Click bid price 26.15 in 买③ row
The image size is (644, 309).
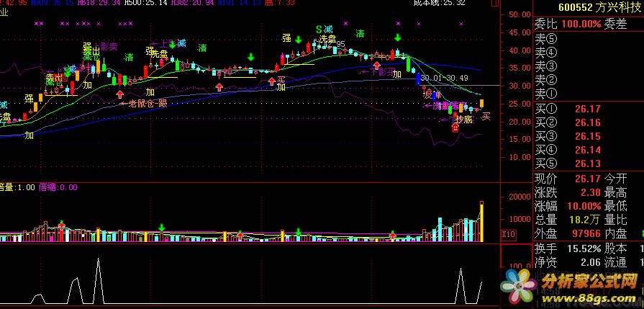588,136
